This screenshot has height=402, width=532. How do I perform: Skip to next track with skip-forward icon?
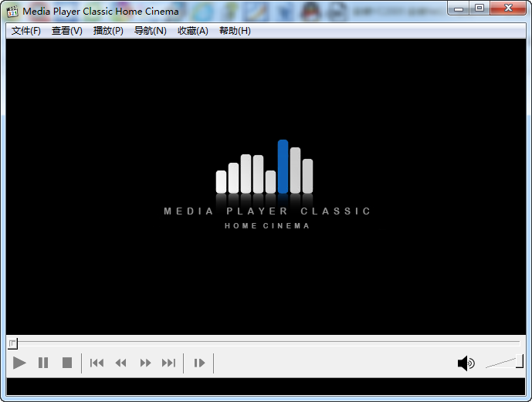(x=168, y=363)
